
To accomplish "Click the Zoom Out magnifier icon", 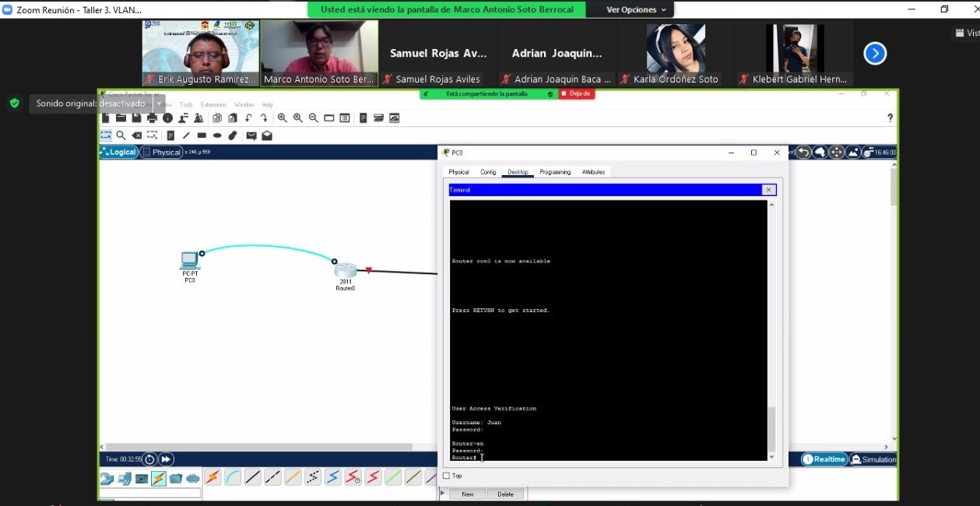I will [314, 118].
